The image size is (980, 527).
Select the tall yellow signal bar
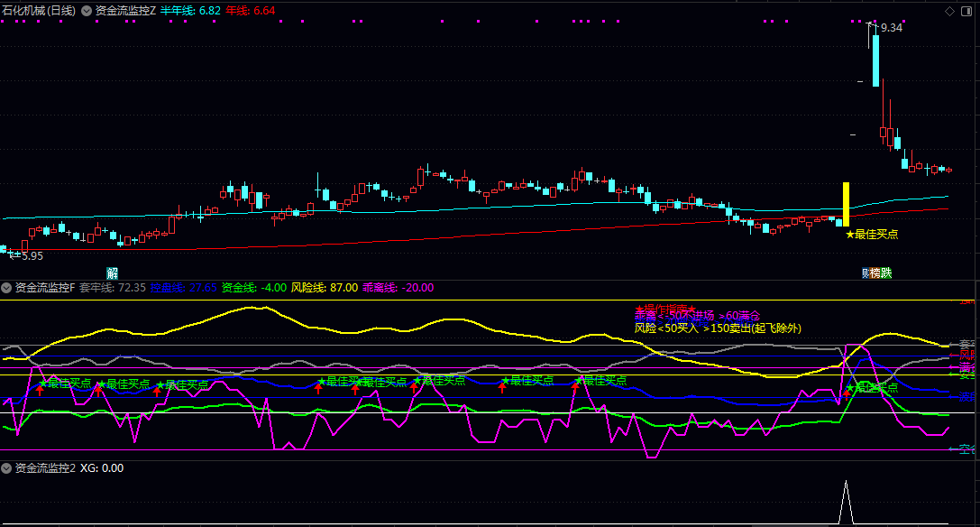pos(846,204)
